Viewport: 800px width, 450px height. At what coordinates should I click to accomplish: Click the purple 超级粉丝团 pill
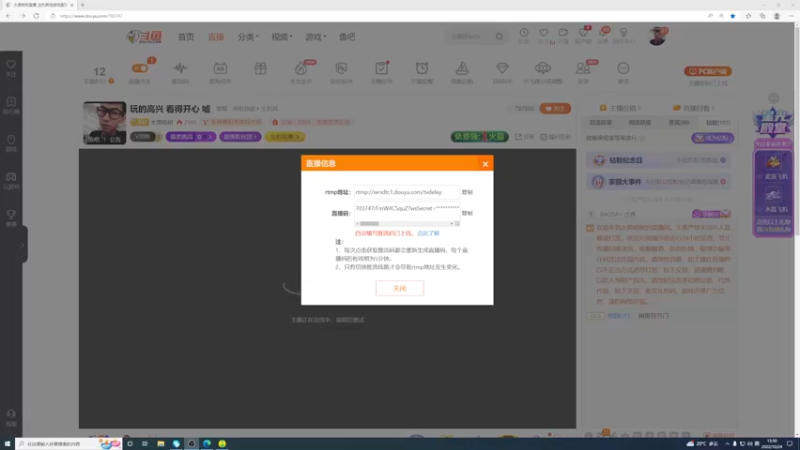tap(240, 137)
